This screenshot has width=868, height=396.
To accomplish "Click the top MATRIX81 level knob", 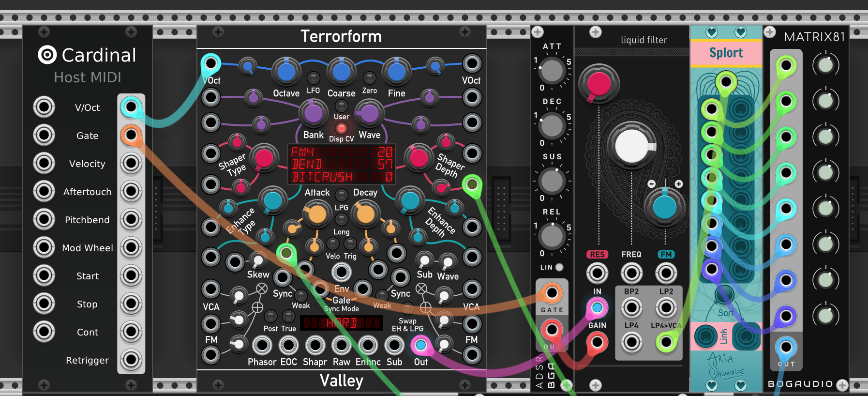I will (x=825, y=65).
